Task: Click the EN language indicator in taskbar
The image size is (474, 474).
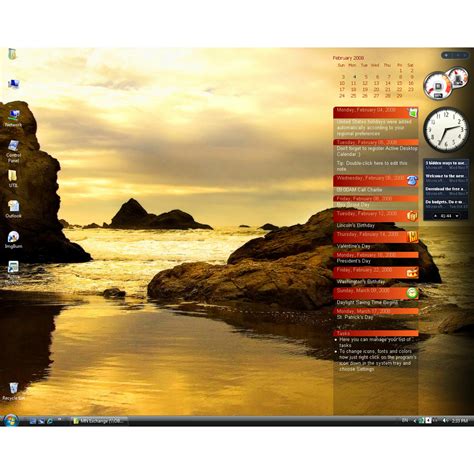Action: point(405,421)
